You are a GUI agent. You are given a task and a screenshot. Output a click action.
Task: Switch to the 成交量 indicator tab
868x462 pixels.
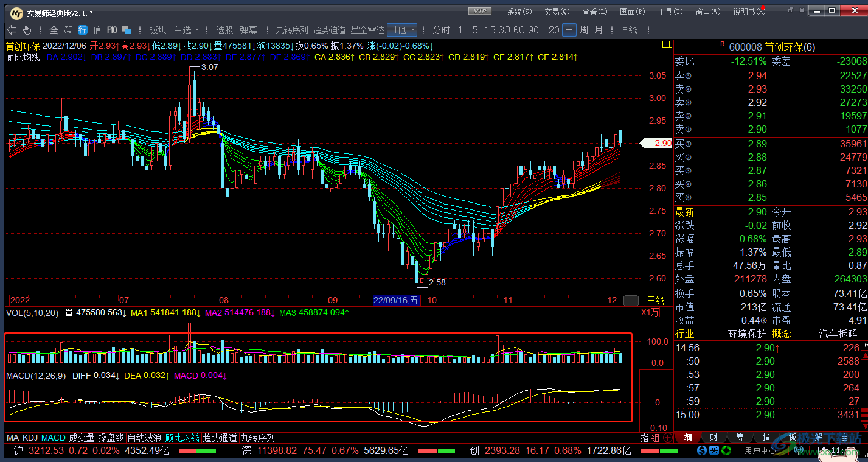[82, 438]
